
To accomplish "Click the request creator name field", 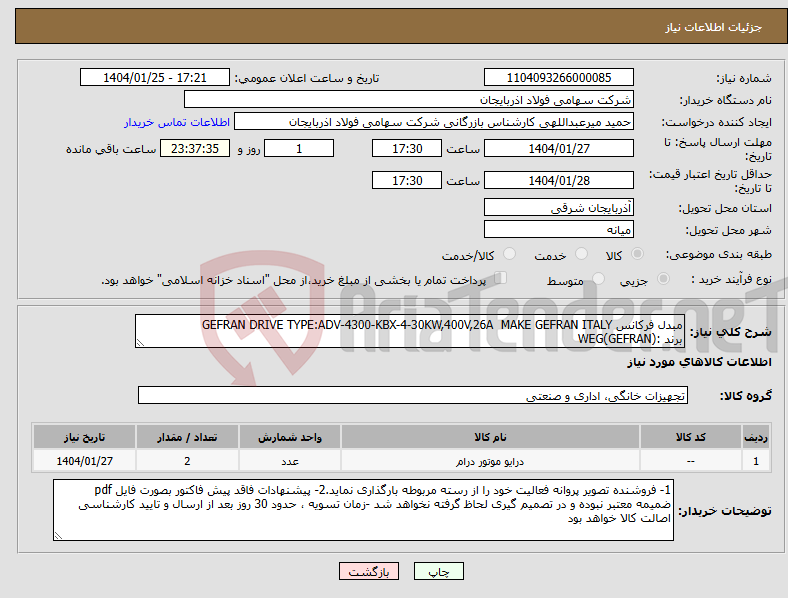I will [x=434, y=122].
